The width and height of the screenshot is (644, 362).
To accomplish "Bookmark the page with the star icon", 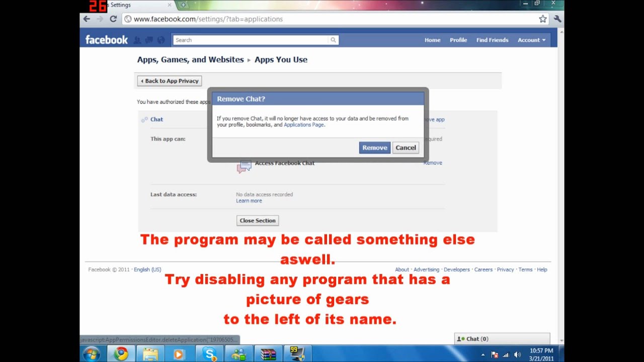I will tap(543, 19).
